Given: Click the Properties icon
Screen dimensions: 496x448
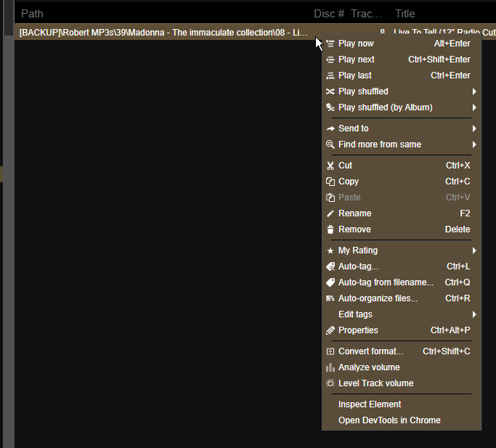Looking at the screenshot, I should click(330, 330).
